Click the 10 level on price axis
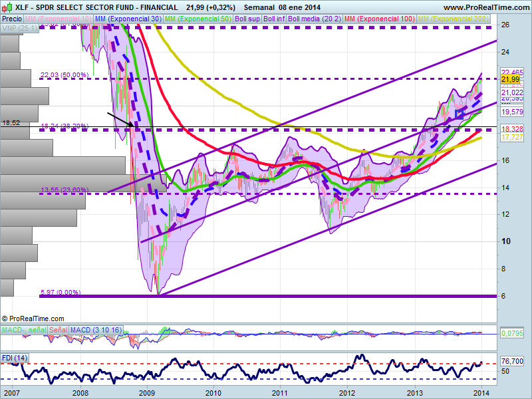The image size is (532, 399). click(x=505, y=241)
